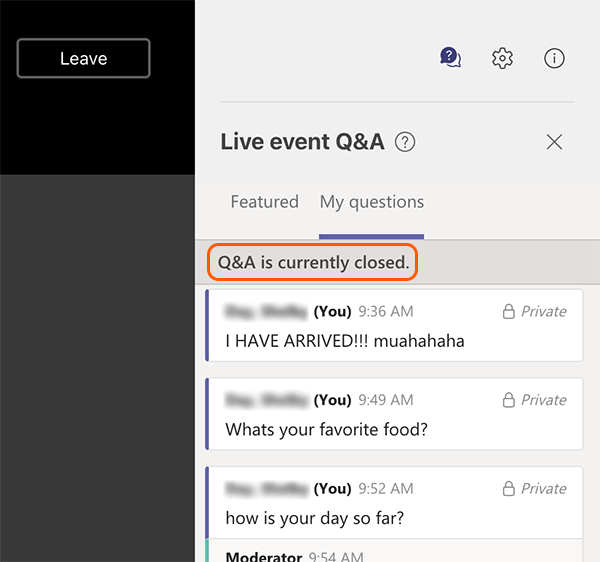The height and width of the screenshot is (562, 600).
Task: Click the 9:52 AM timestamp
Action: [x=385, y=488]
